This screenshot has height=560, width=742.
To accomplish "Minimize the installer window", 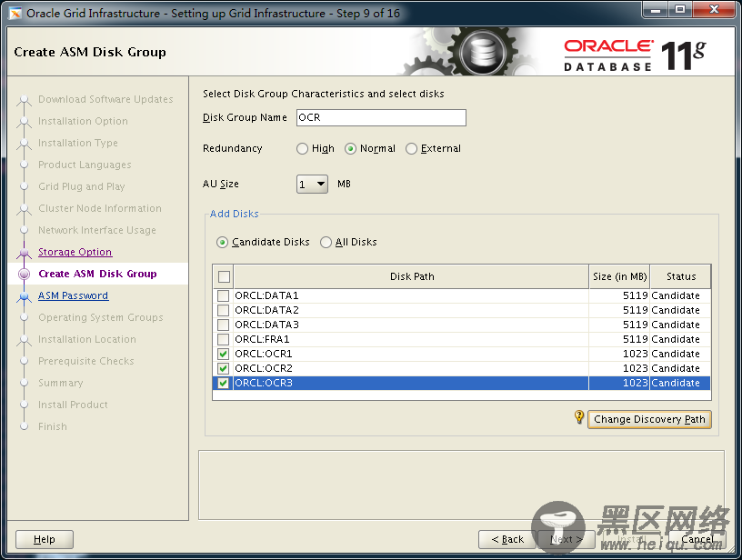I will pyautogui.click(x=656, y=9).
